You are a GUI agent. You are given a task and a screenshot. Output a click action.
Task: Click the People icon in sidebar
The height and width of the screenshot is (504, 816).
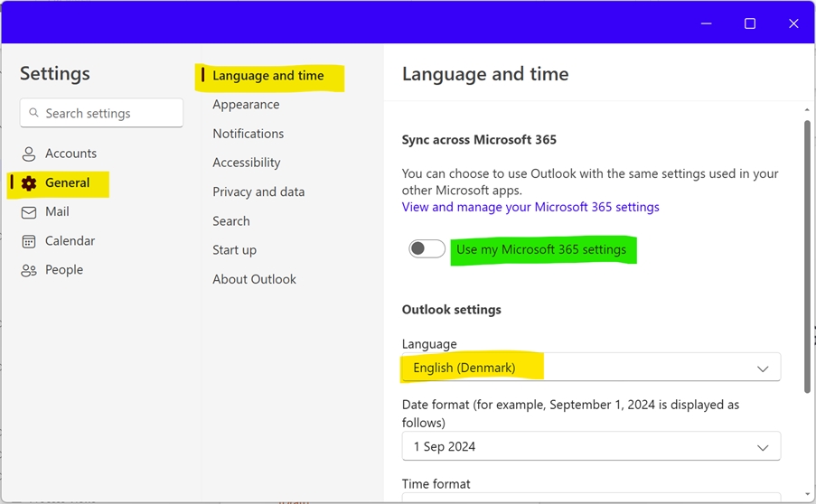(x=29, y=270)
